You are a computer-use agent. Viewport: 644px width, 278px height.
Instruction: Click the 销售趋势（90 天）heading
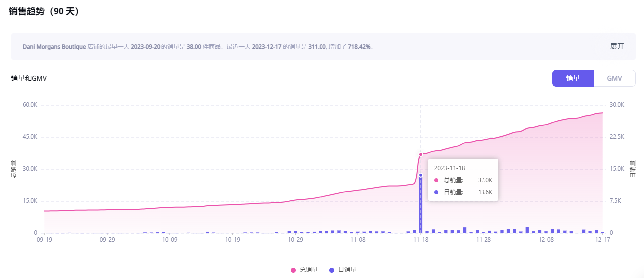pyautogui.click(x=44, y=12)
